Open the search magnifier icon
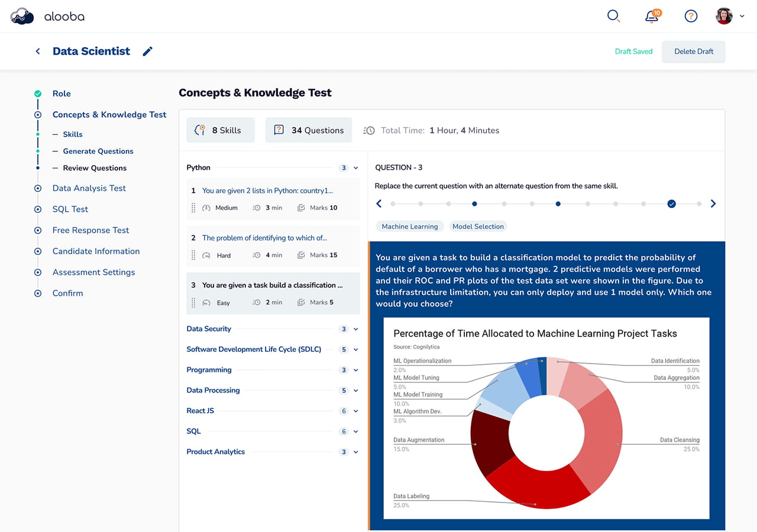The height and width of the screenshot is (532, 757). (x=613, y=16)
